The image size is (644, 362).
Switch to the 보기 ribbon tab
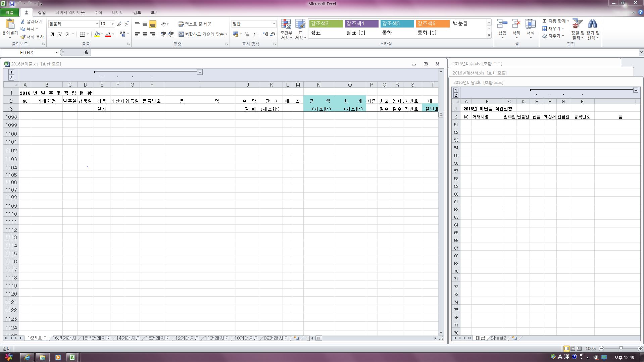pos(154,12)
